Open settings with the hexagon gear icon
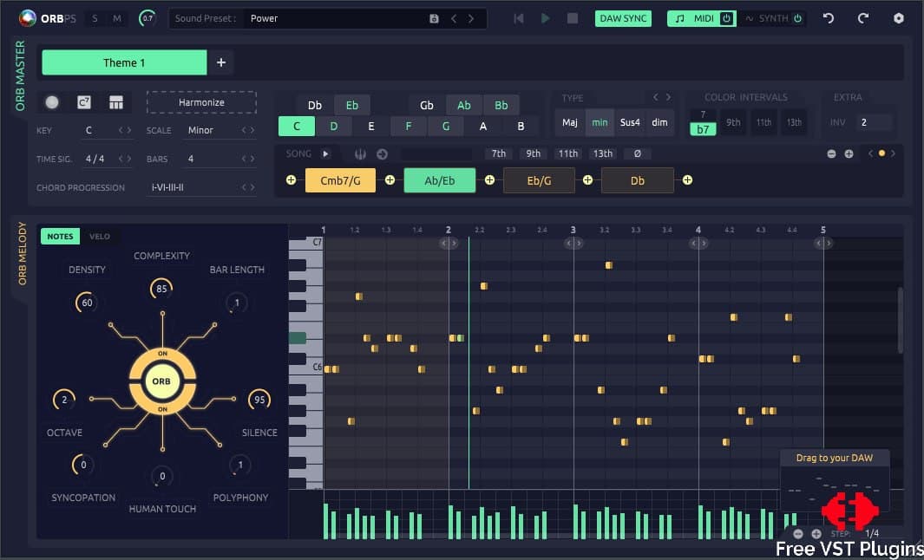924x560 pixels. (899, 18)
